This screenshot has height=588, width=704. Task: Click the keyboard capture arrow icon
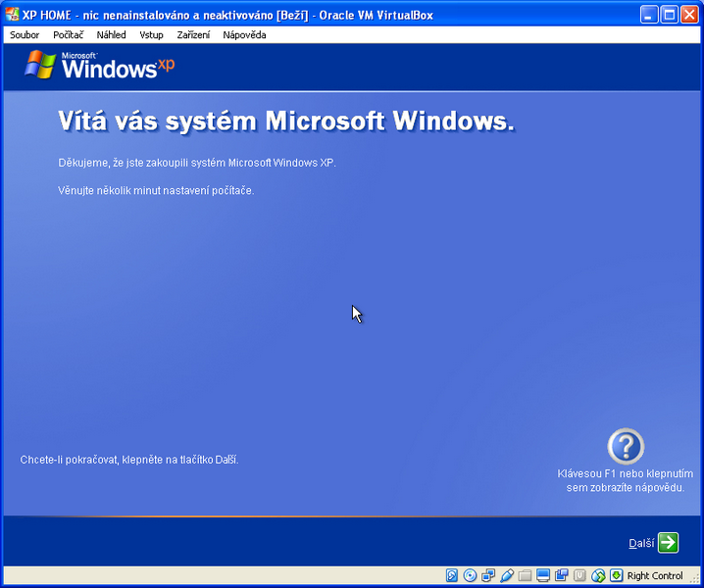tap(617, 575)
